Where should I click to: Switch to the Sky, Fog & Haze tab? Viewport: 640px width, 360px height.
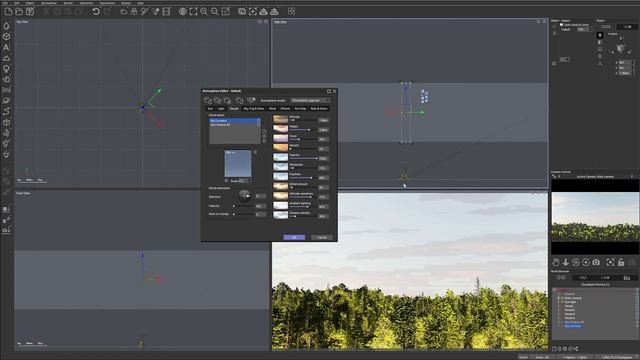pos(254,109)
